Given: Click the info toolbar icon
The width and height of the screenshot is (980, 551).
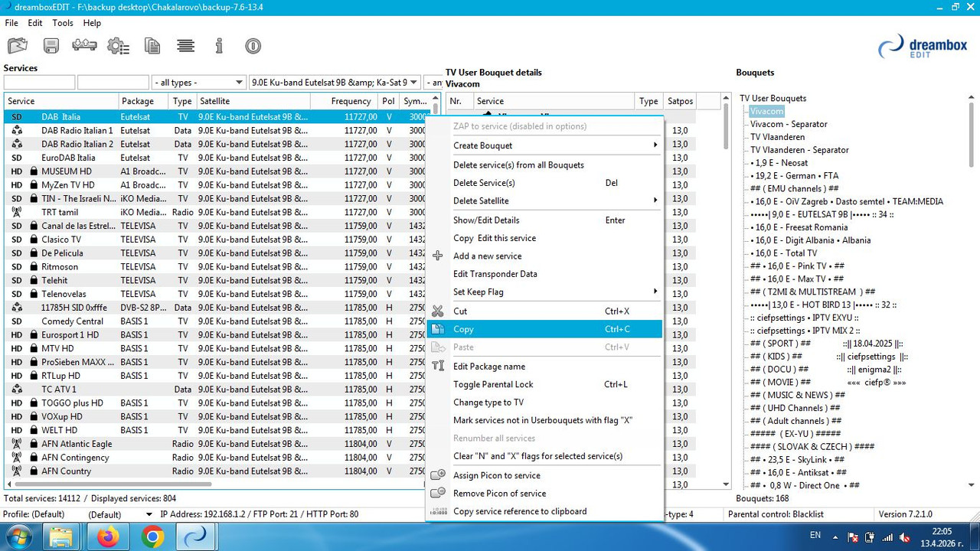Looking at the screenshot, I should click(x=219, y=46).
